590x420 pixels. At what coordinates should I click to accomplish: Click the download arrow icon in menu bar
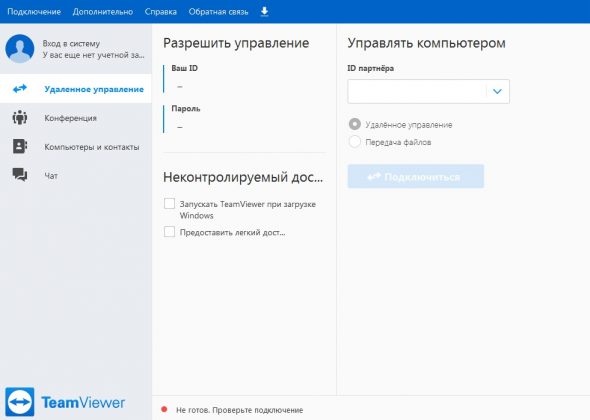(265, 12)
